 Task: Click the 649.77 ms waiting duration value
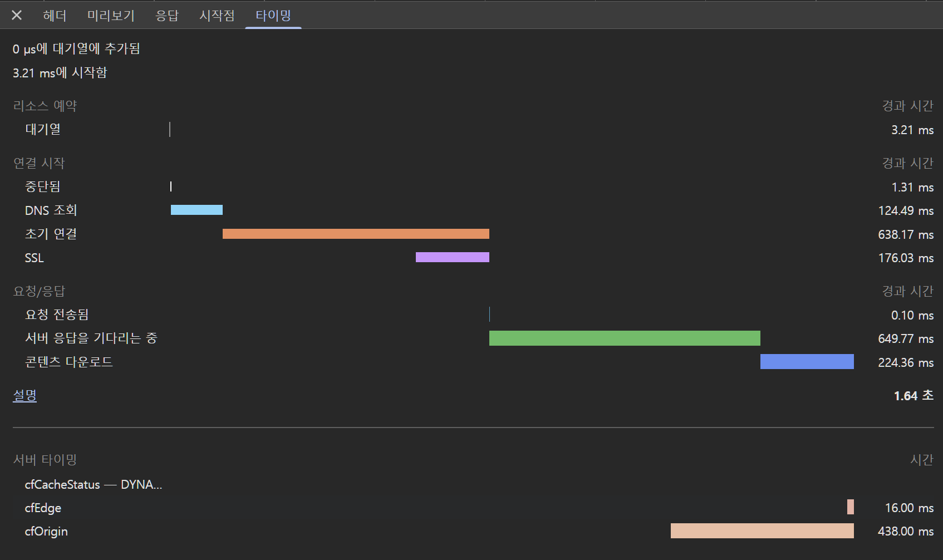coord(905,338)
